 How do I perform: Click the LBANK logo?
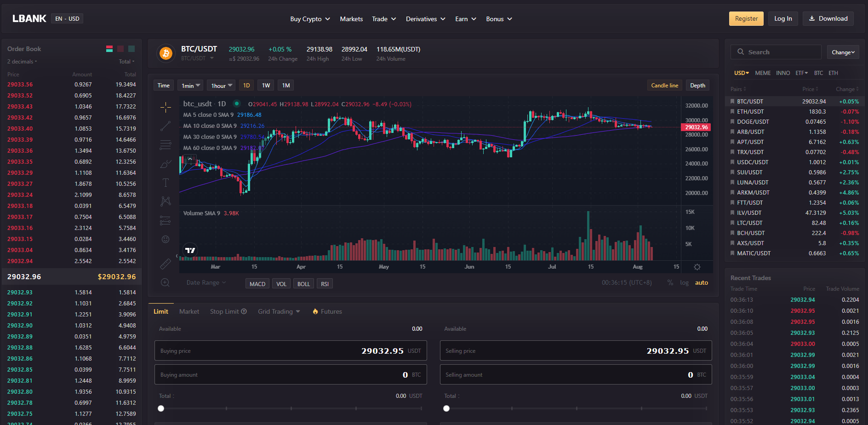click(x=29, y=18)
